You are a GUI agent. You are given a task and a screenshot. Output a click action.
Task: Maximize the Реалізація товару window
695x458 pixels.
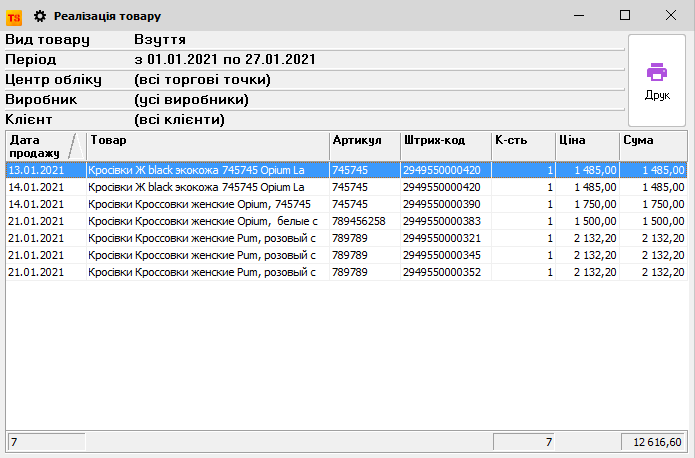pyautogui.click(x=625, y=16)
